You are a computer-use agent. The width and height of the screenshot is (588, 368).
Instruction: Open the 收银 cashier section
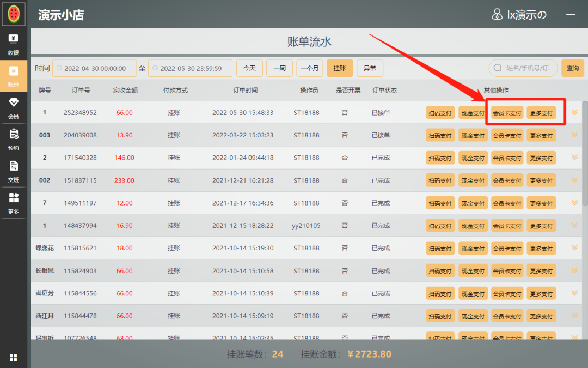14,44
